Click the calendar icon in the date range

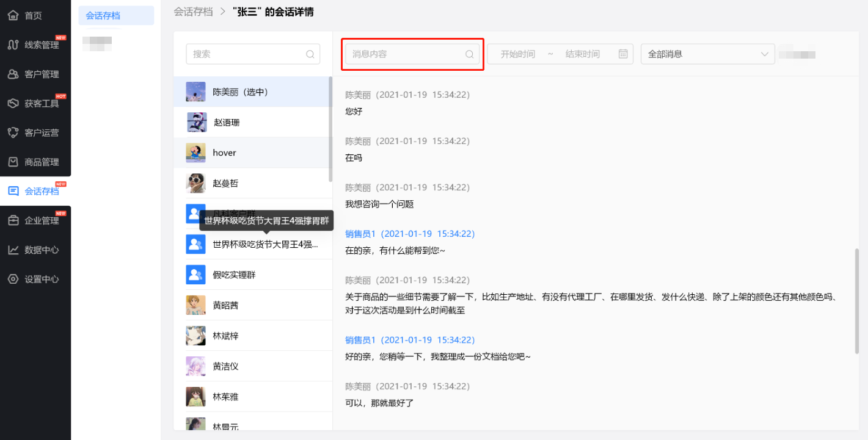click(623, 54)
